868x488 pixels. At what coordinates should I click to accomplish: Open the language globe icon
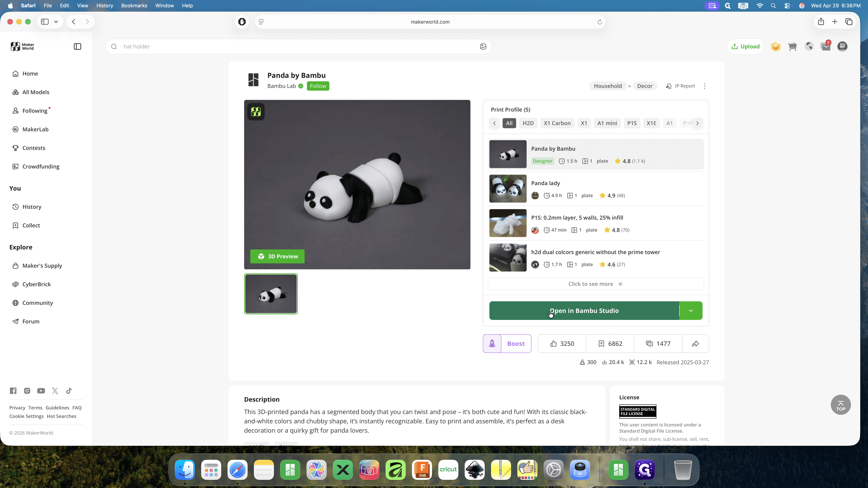[809, 46]
